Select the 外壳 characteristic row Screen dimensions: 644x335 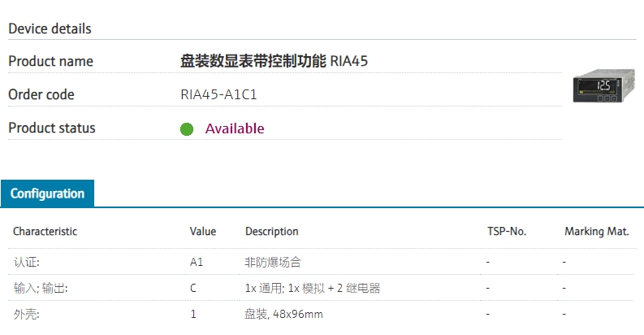pos(26,314)
